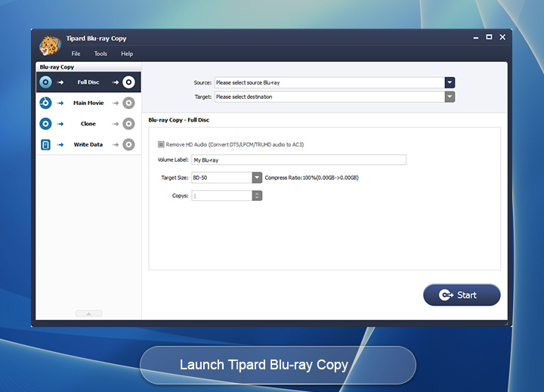The height and width of the screenshot is (392, 544).
Task: Click the blue source disc icon beside Full Disc
Action: (x=45, y=82)
